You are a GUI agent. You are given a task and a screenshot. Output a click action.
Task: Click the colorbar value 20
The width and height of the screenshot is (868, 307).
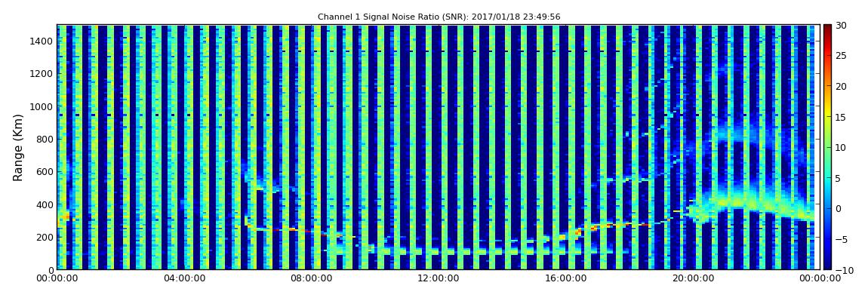(841, 86)
